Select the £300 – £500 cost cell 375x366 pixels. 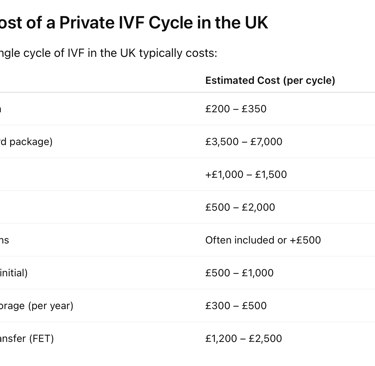[x=236, y=306]
